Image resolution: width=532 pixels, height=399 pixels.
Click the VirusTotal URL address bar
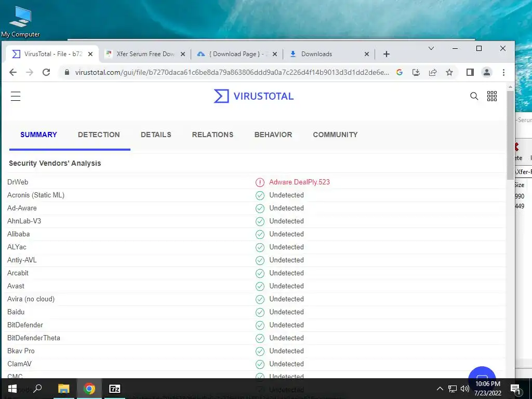pyautogui.click(x=232, y=72)
